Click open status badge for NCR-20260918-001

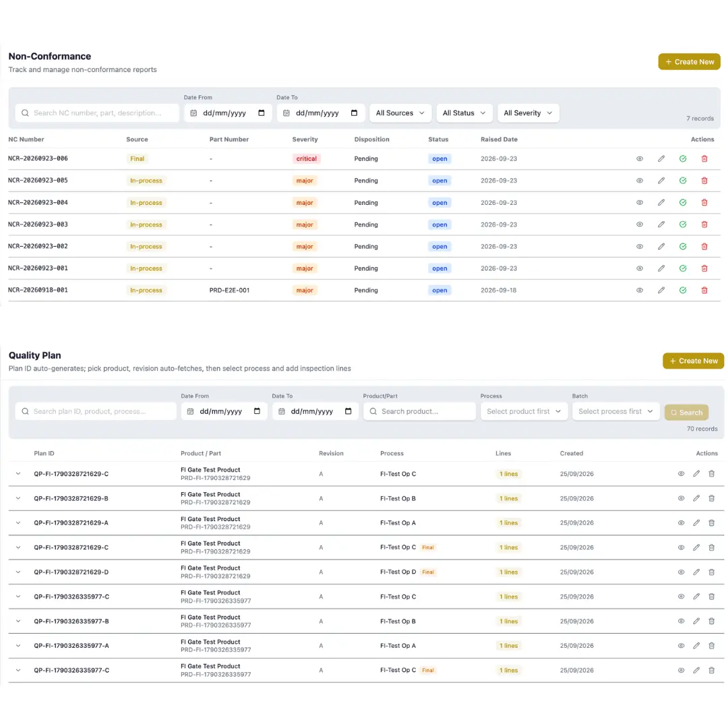439,290
